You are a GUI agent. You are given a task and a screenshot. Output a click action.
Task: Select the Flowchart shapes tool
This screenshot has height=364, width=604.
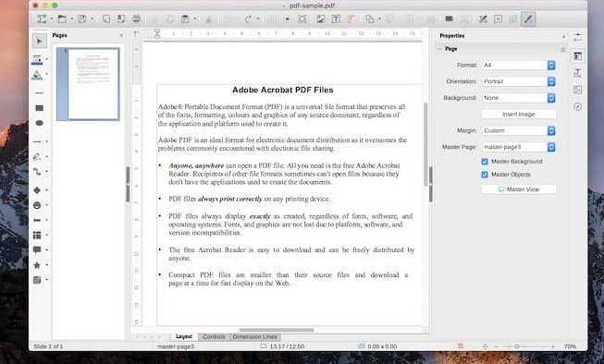(x=37, y=235)
